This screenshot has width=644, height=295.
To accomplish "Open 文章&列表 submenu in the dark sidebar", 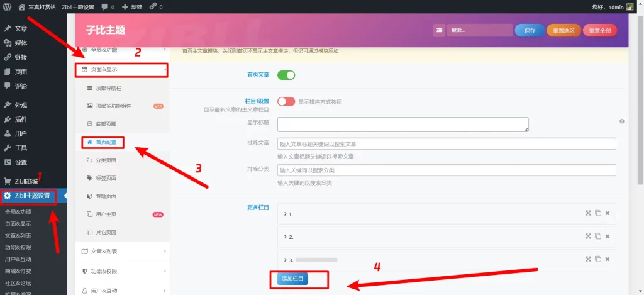I will coord(18,236).
